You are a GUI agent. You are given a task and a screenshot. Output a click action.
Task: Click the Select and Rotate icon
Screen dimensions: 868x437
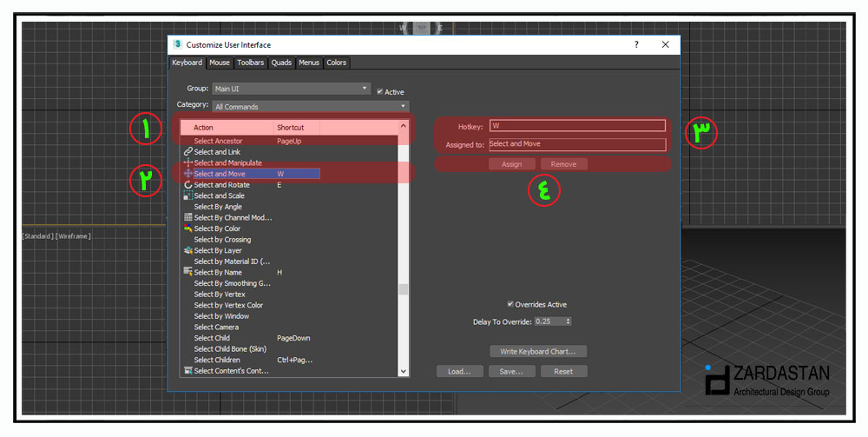[188, 185]
